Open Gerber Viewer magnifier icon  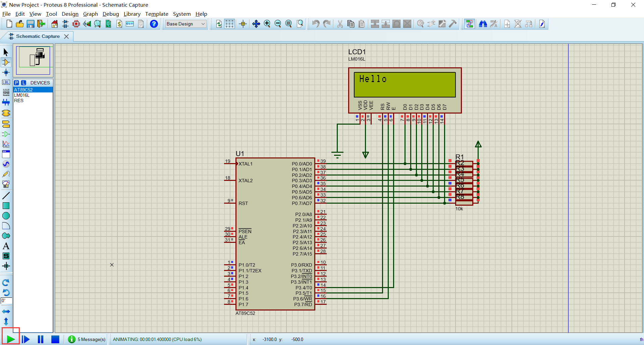(98, 24)
